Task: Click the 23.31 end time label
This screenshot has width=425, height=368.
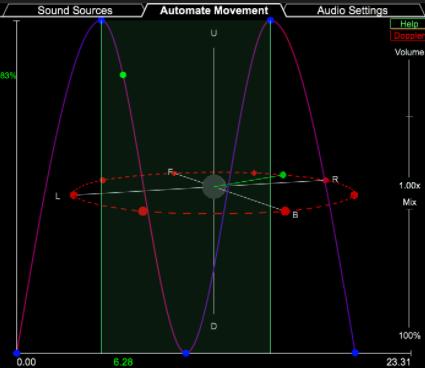Action: point(398,362)
